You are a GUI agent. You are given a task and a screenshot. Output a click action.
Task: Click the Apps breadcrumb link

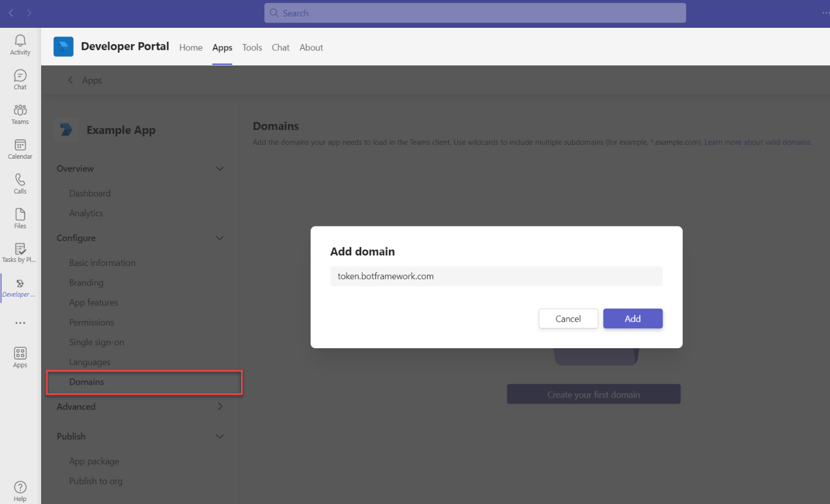tap(92, 80)
